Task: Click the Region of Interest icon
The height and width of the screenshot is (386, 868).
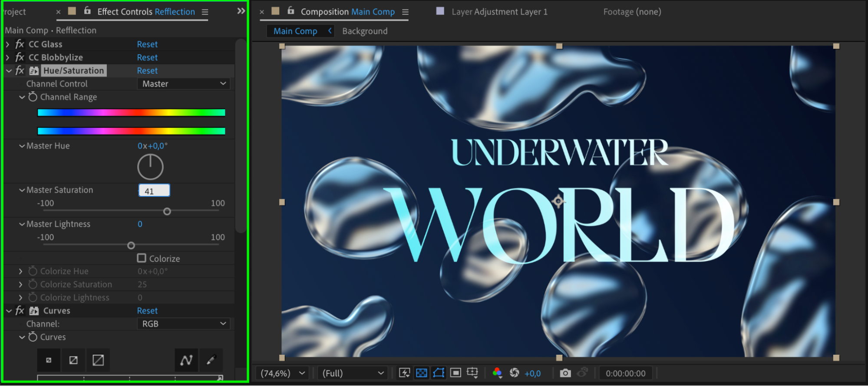Action: click(455, 373)
